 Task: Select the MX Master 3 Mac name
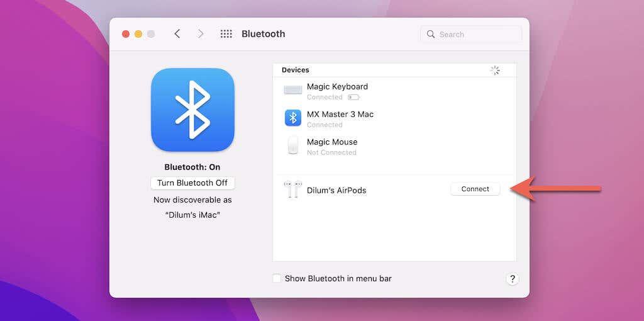pyautogui.click(x=340, y=115)
